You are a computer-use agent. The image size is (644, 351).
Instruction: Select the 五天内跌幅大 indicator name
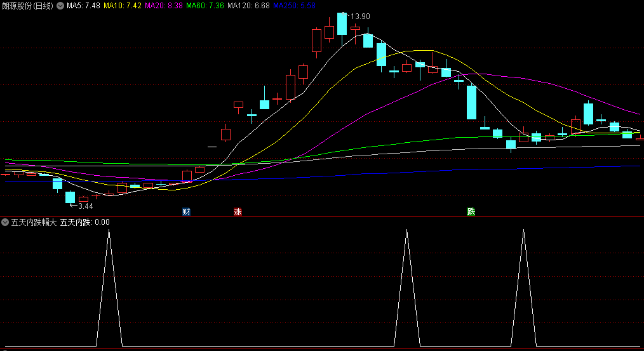tap(34, 223)
